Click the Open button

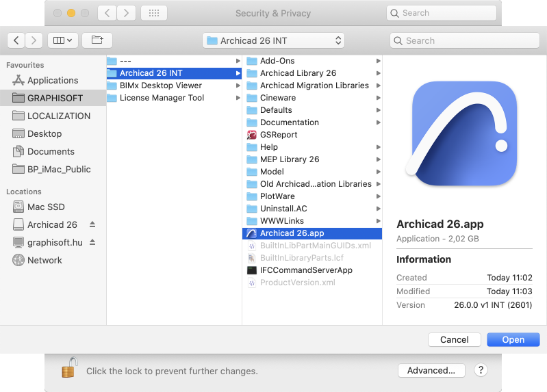[513, 340]
